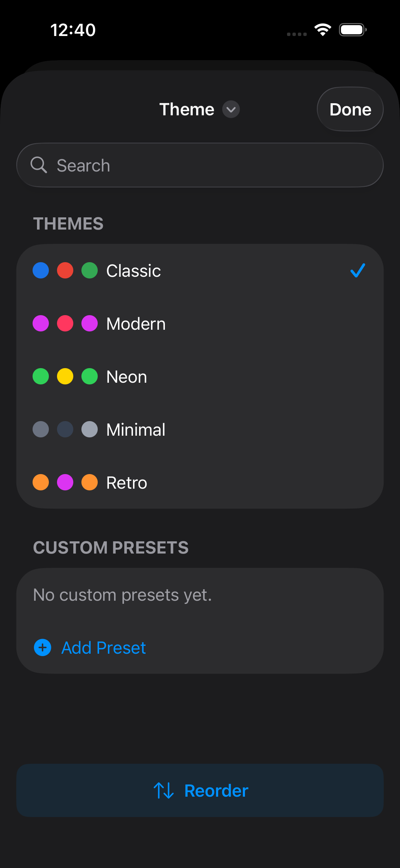Click the gray dot beside Minimal
This screenshot has width=400, height=868.
point(41,429)
